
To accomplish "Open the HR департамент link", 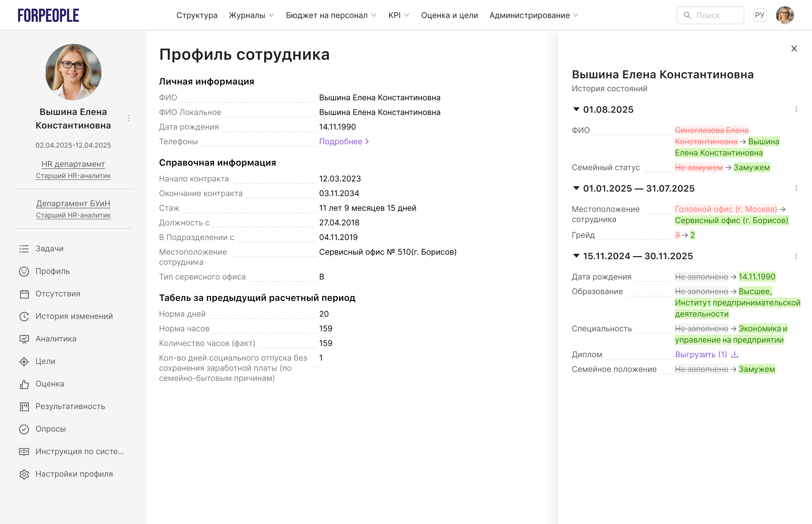I will [x=73, y=164].
